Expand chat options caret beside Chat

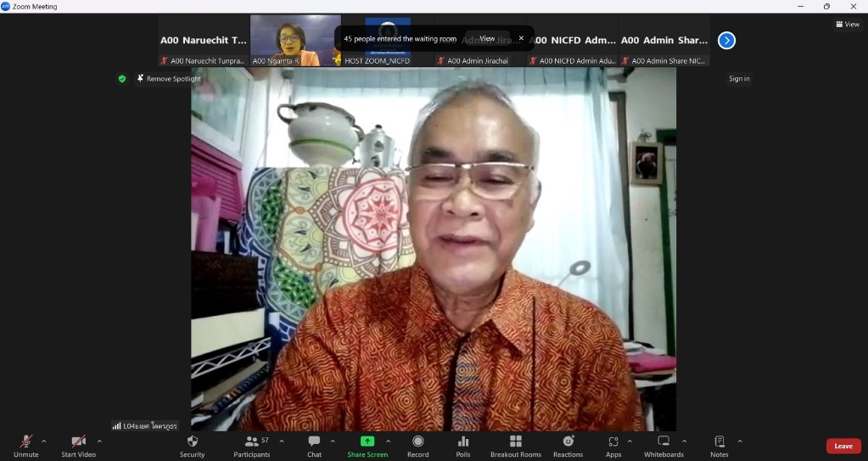pyautogui.click(x=333, y=441)
